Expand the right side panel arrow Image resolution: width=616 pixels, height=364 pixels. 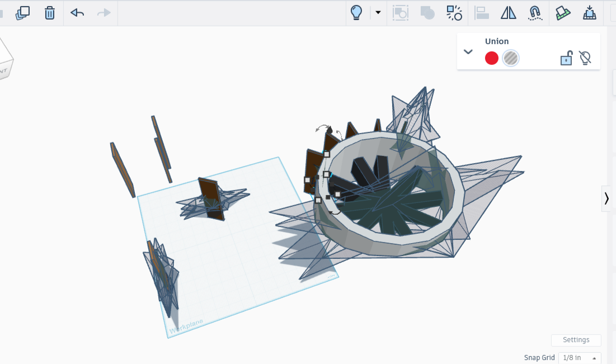click(606, 198)
